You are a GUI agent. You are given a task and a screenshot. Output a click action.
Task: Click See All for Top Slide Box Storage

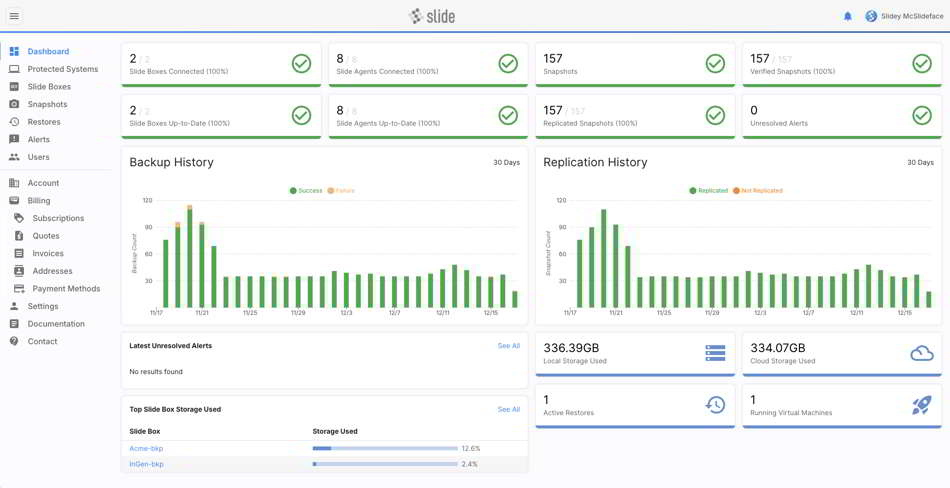tap(508, 409)
